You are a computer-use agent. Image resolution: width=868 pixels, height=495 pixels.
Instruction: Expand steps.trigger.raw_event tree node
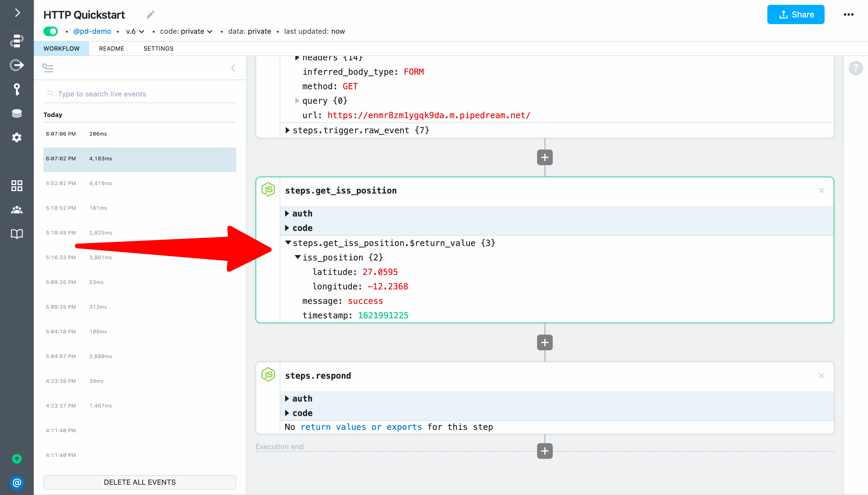(288, 130)
